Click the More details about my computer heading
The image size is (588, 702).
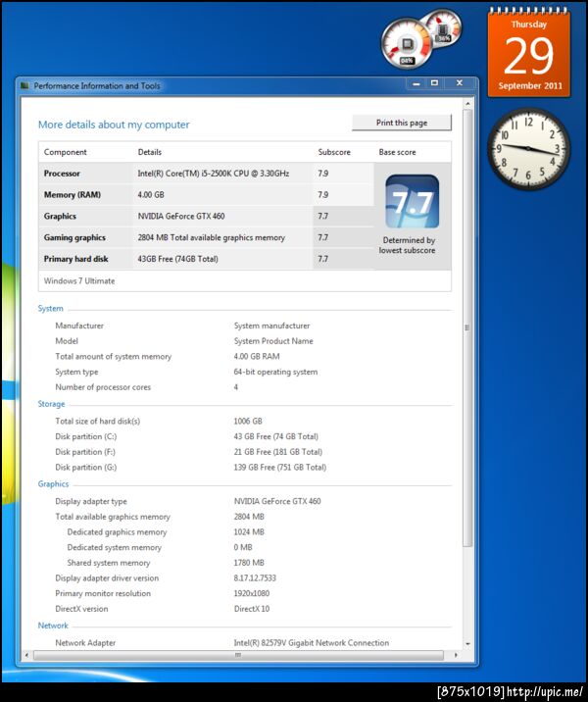click(x=114, y=125)
